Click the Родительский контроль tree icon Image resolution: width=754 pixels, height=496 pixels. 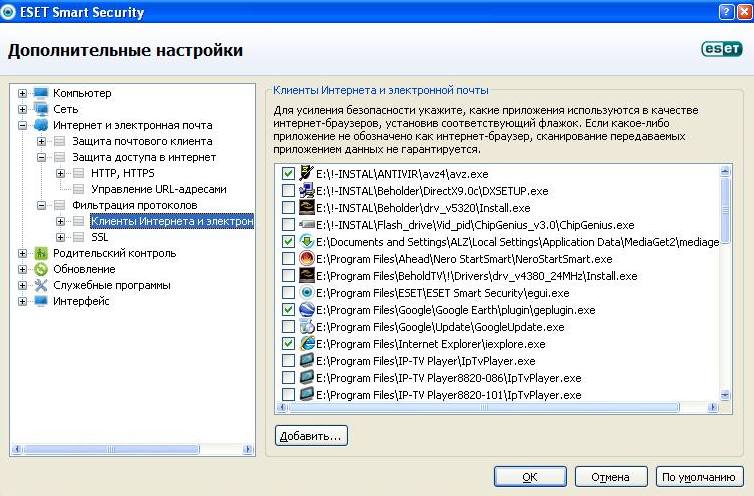coord(41,253)
